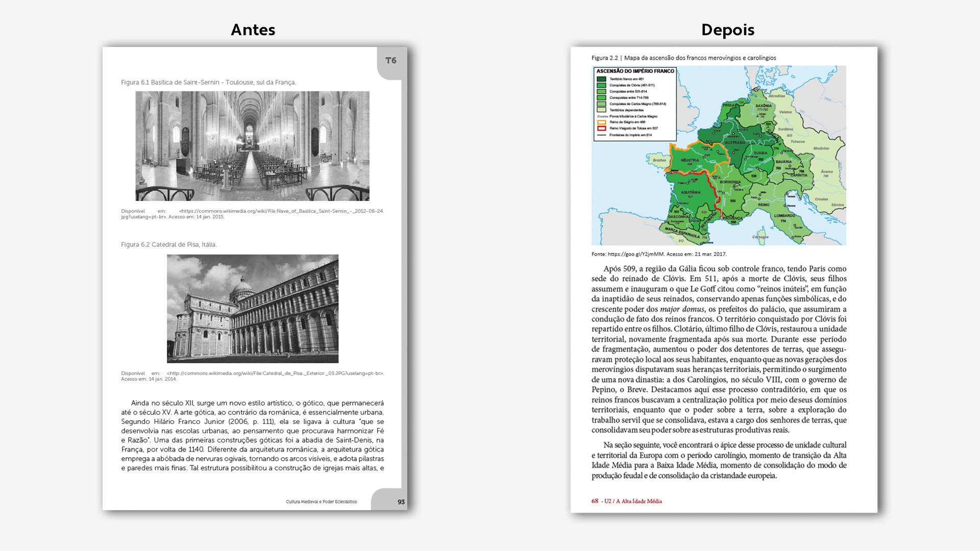Click the 'Cultura Medieval e Poder Eclesiástico' footer
Screen dimensions: 980x551
point(321,502)
